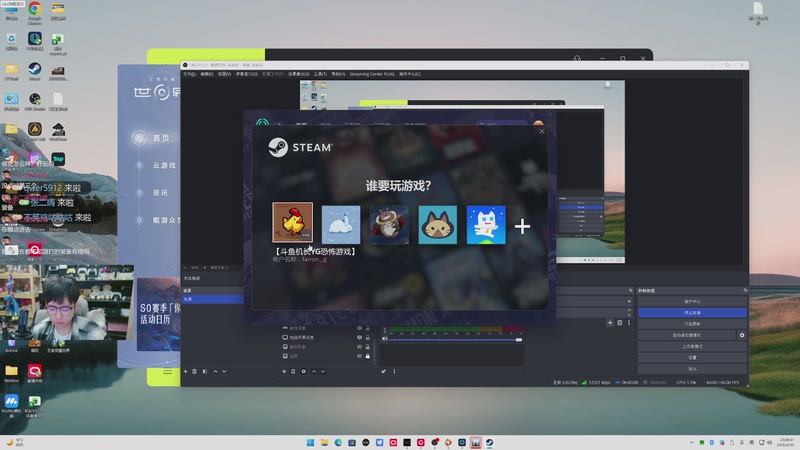Open the S0赛季 activity banner
Screen dimensions: 800x450
[159, 314]
